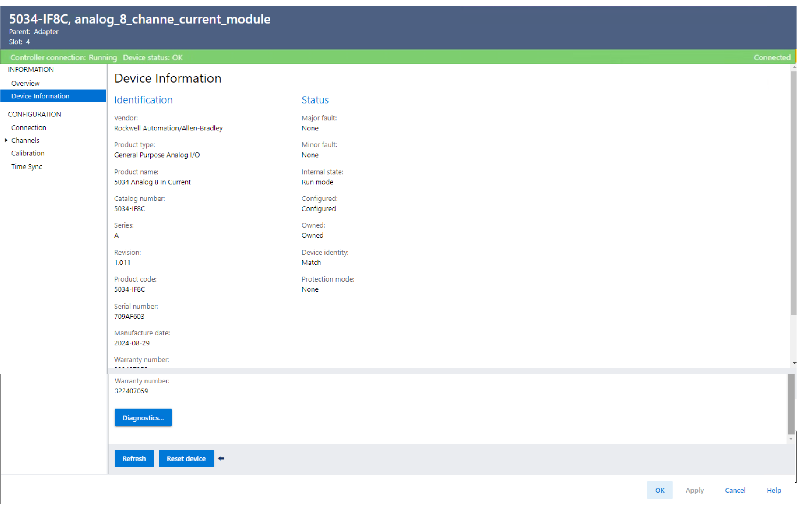The width and height of the screenshot is (812, 507).
Task: Select the warranty number 322407059
Action: 131,391
